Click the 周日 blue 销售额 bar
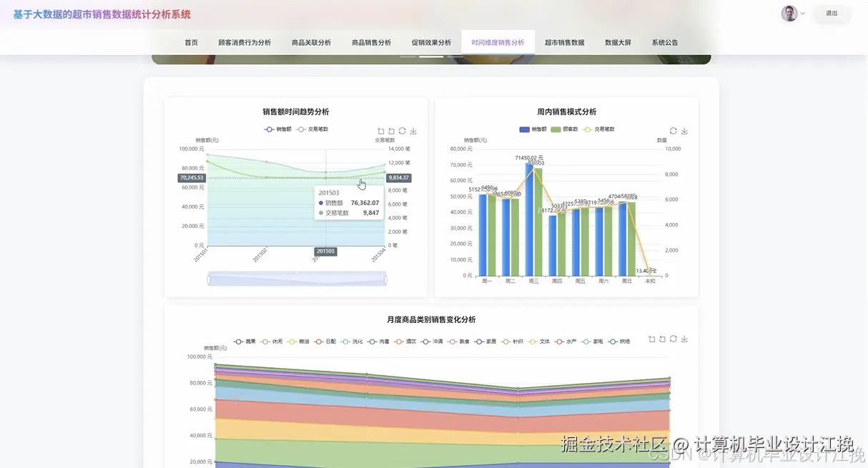 [622, 239]
